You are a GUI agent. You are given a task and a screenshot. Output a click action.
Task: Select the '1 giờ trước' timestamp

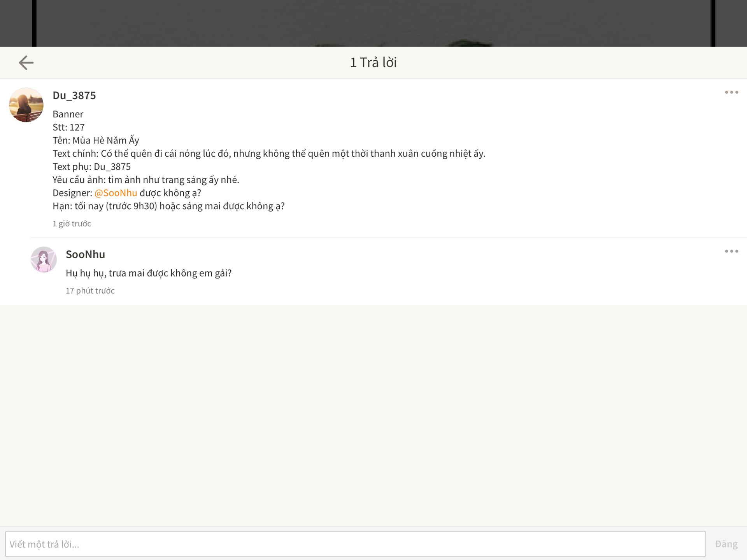point(72,224)
